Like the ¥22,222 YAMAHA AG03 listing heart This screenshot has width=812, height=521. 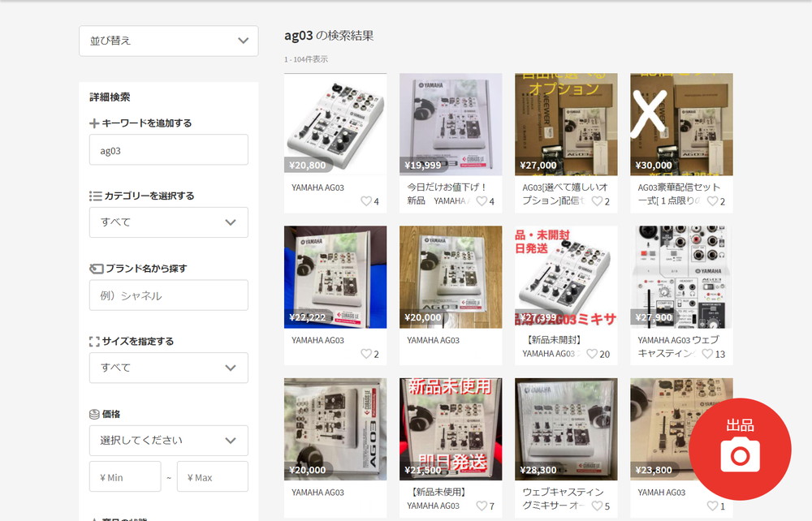point(366,353)
